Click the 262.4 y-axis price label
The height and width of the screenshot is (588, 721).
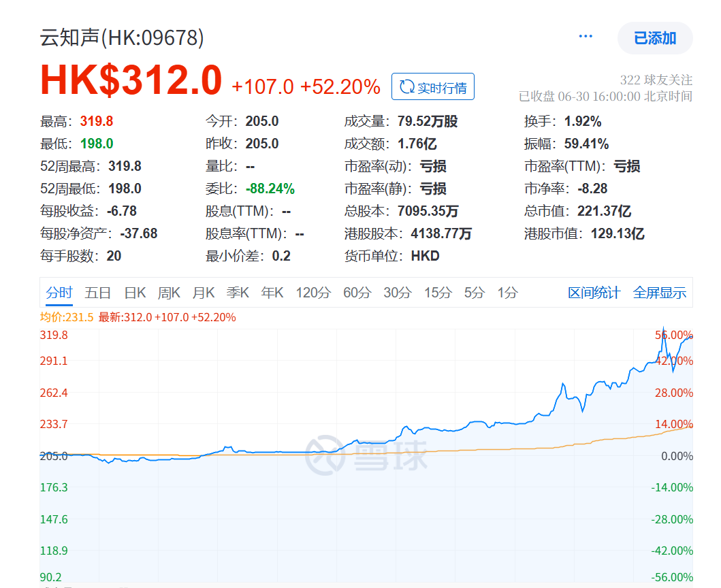click(54, 393)
